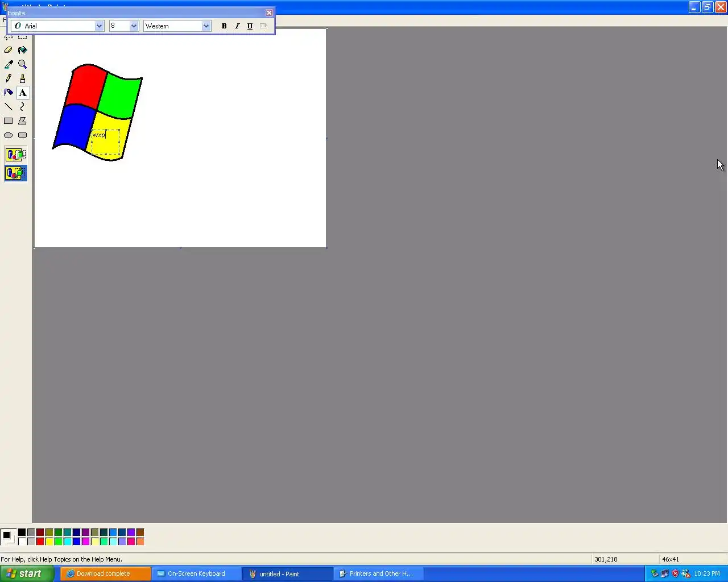Screen dimensions: 728x582
Task: Toggle Underline in the Fonts toolbar
Action: click(250, 26)
